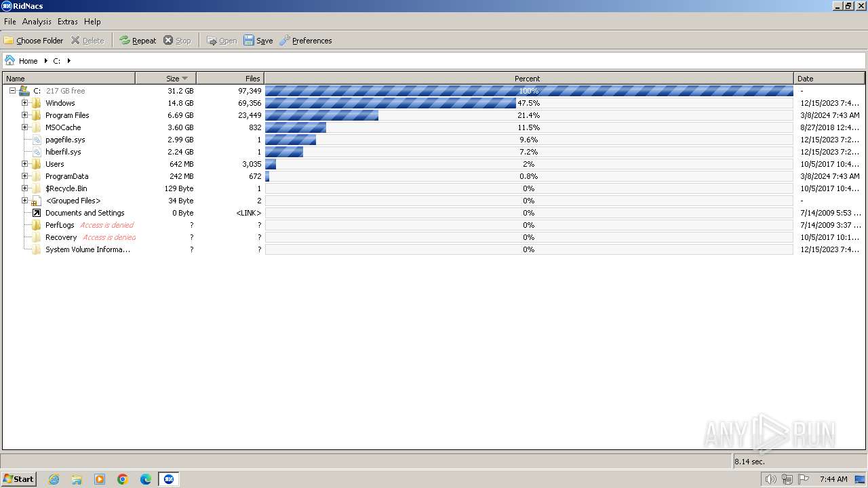Open the Extras menu
The width and height of the screenshot is (868, 488).
pyautogui.click(x=67, y=22)
